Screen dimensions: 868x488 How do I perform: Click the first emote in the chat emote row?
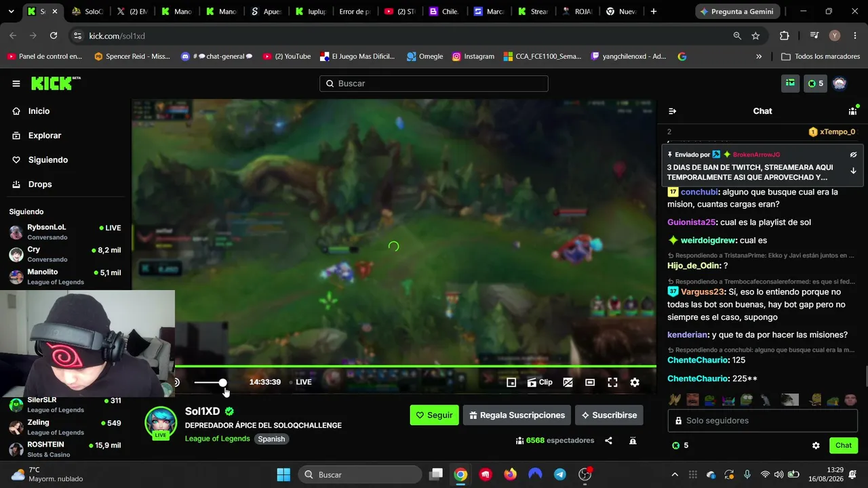click(675, 400)
